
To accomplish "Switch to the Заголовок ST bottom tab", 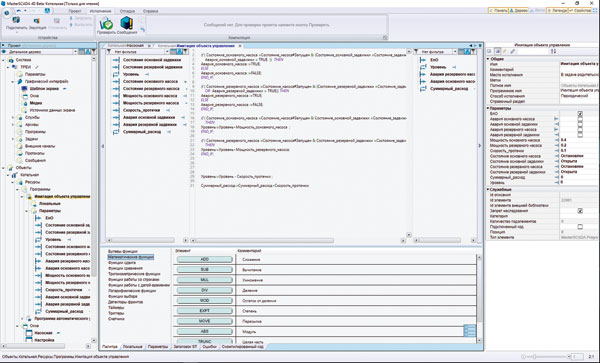I will [185, 347].
